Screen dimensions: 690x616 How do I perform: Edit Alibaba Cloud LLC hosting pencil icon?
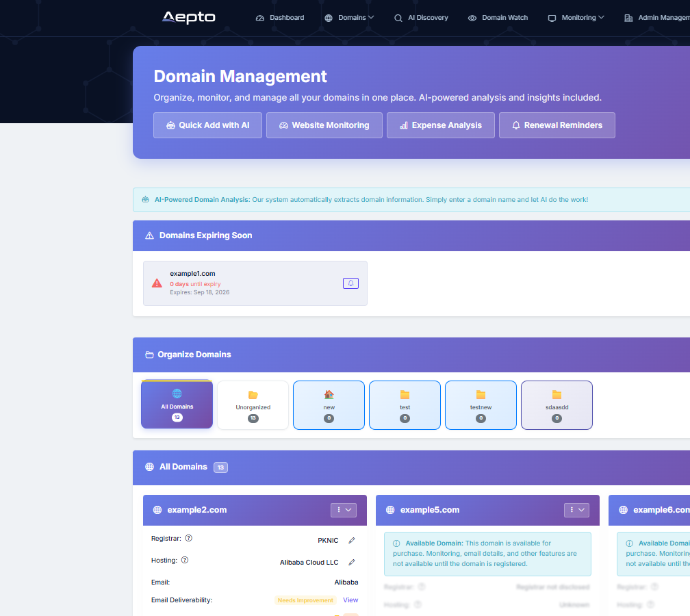[352, 563]
